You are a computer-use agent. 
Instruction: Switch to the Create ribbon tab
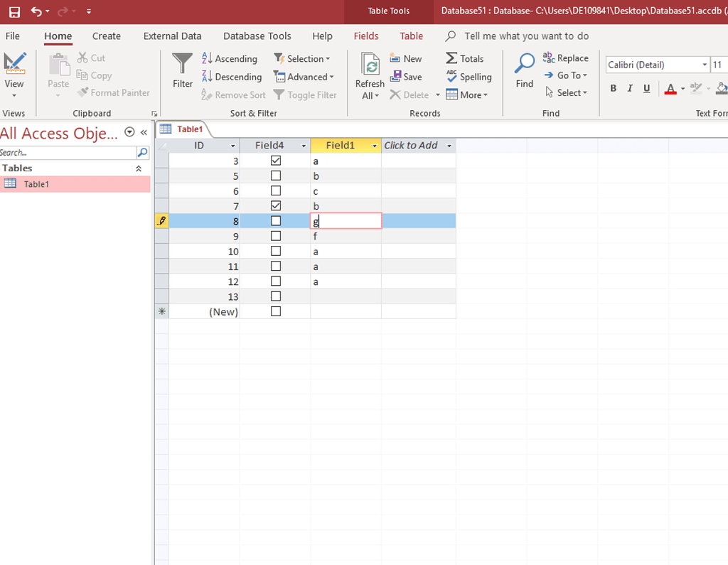click(106, 36)
